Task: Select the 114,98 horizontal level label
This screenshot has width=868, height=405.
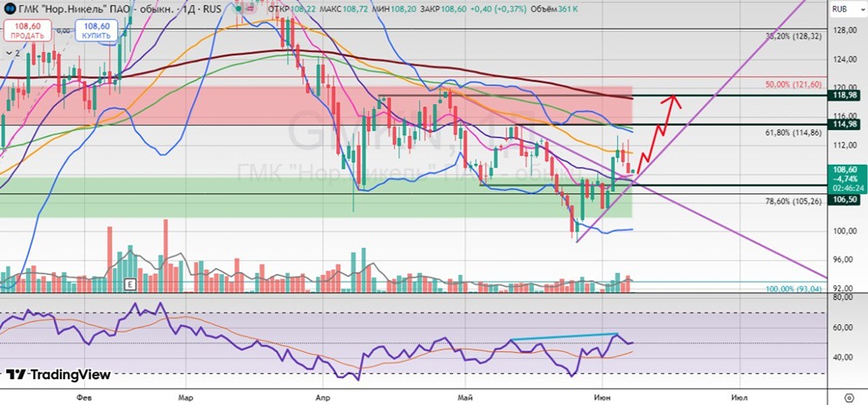Action: tap(845, 125)
